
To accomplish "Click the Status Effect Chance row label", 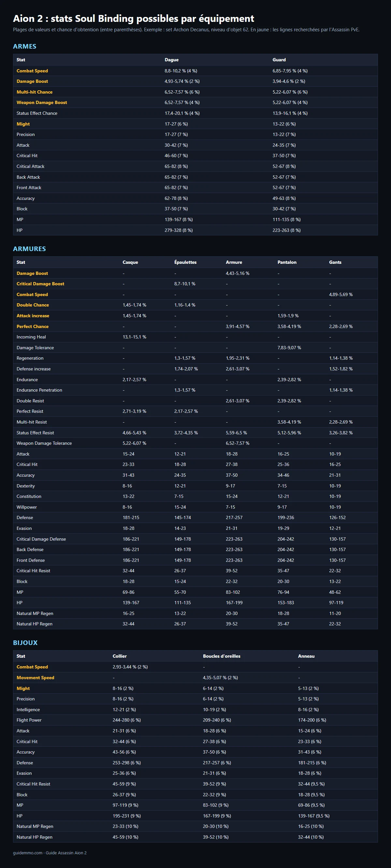I will [x=37, y=113].
